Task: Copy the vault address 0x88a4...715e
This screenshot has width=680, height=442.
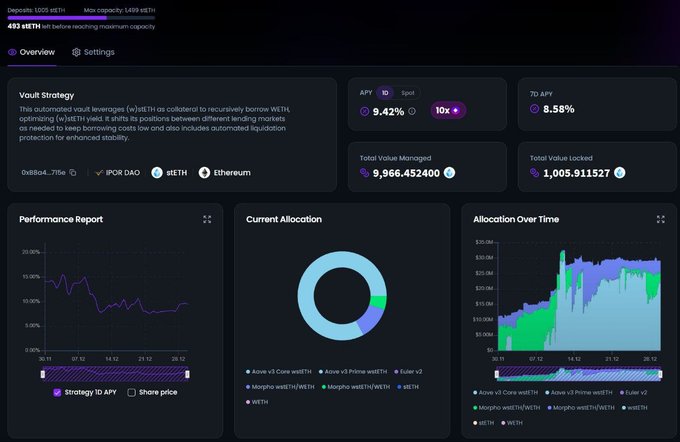Action: point(73,173)
